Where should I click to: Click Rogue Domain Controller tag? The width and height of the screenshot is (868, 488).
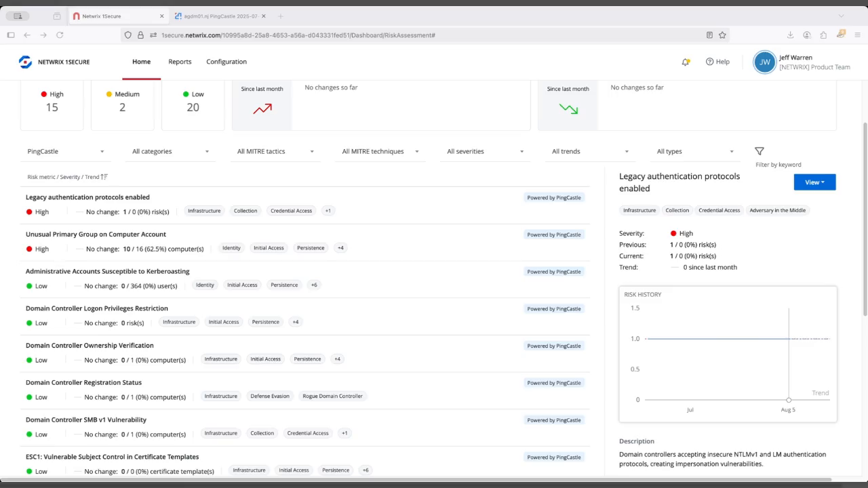332,396
